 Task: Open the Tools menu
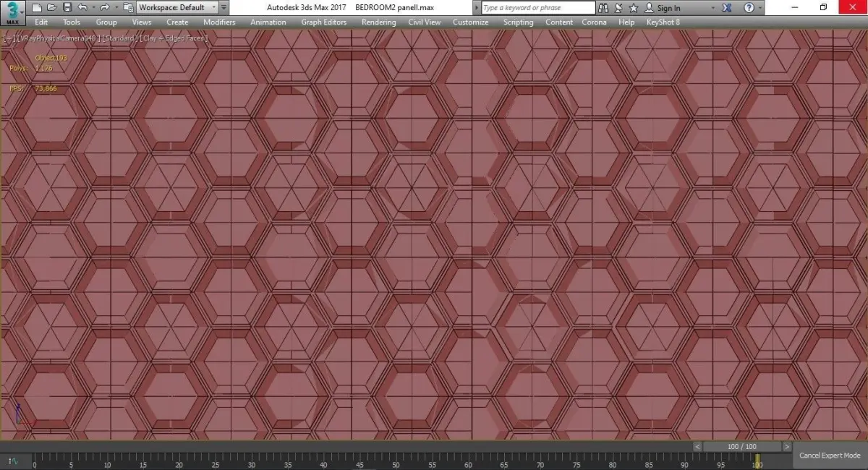(x=72, y=22)
